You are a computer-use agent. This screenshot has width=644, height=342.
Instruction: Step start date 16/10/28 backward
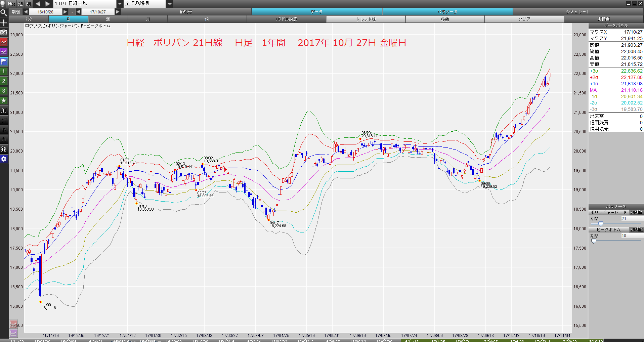point(26,12)
